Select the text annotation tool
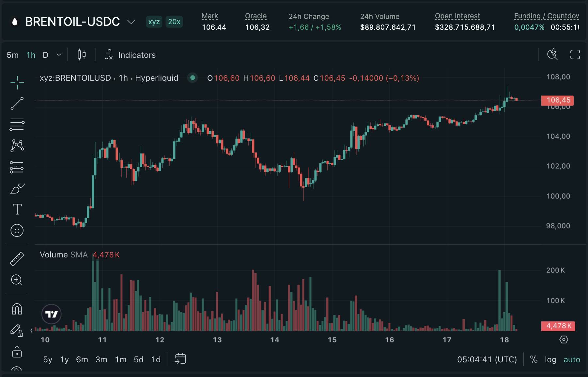The image size is (588, 377). tap(17, 209)
